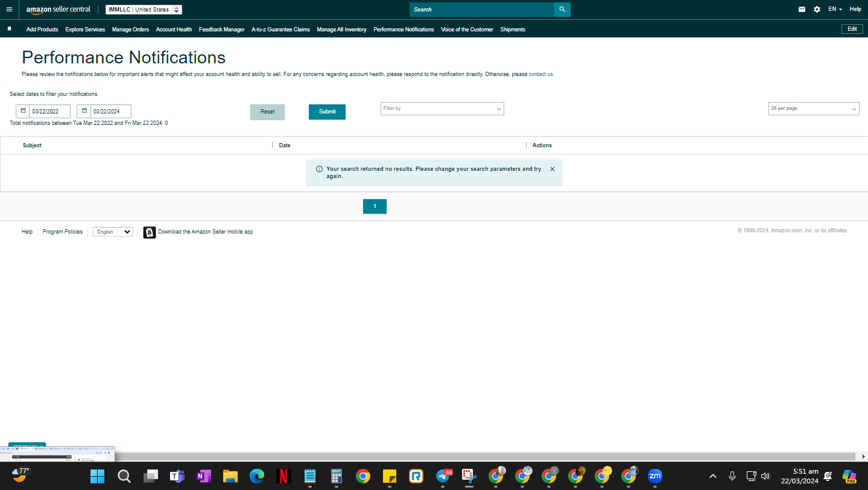This screenshot has width=868, height=490.
Task: Click the Amazon Seller mobile app icon
Action: coord(150,232)
